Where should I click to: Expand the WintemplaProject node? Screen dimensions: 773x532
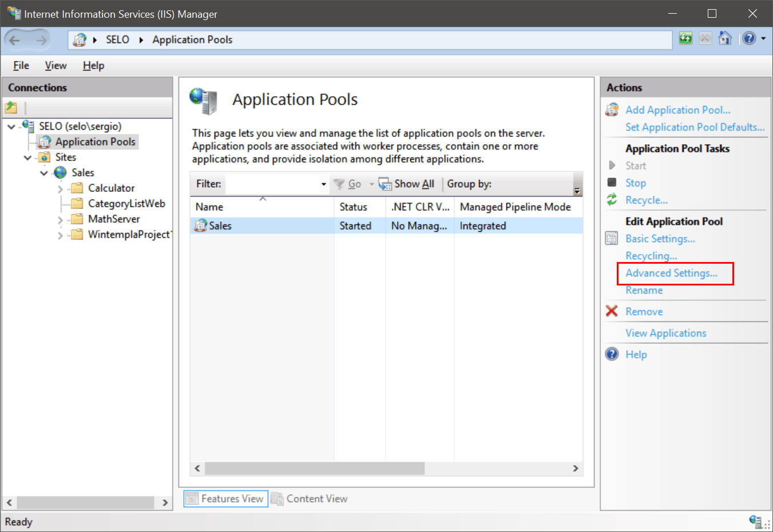(61, 235)
